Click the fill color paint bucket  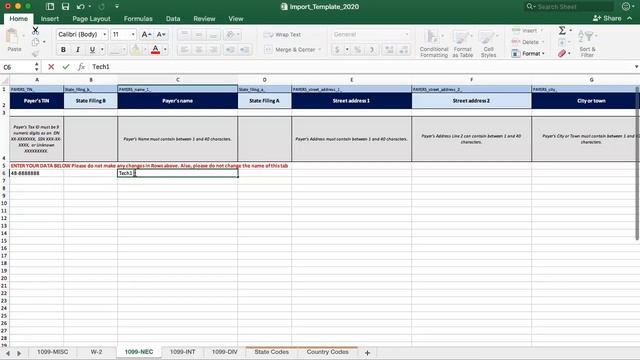tap(136, 50)
